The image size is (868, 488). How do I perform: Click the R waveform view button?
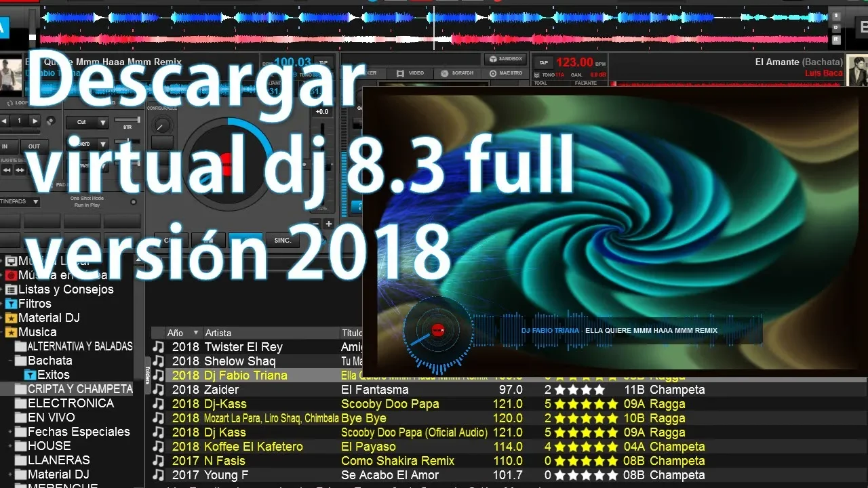pos(837,40)
